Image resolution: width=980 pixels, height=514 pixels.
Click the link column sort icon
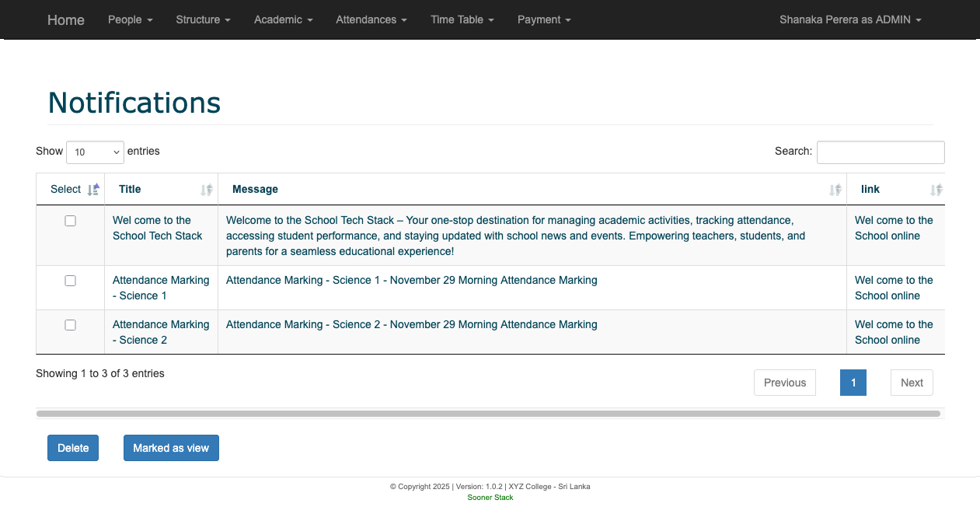pyautogui.click(x=936, y=190)
